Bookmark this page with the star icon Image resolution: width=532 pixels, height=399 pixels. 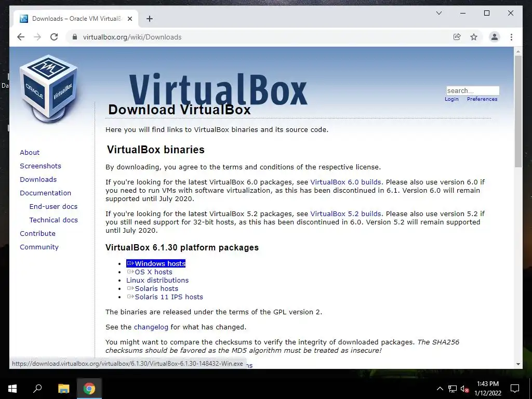474,37
